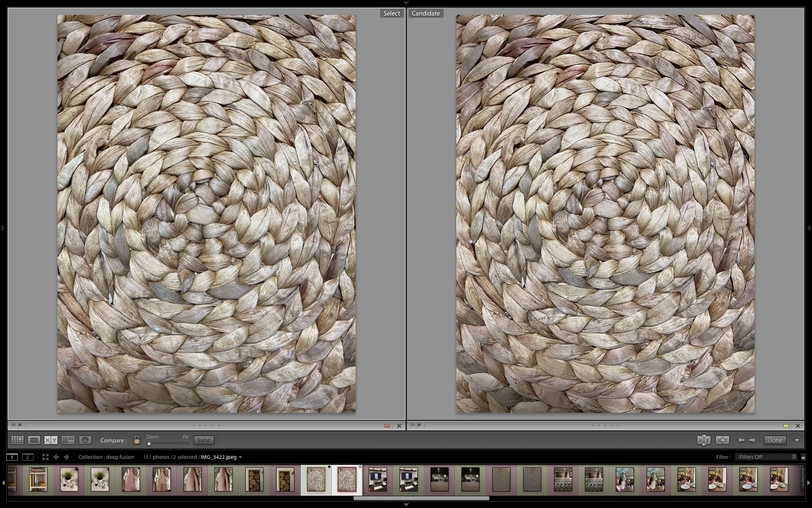
Task: Click the Done button
Action: pos(775,440)
